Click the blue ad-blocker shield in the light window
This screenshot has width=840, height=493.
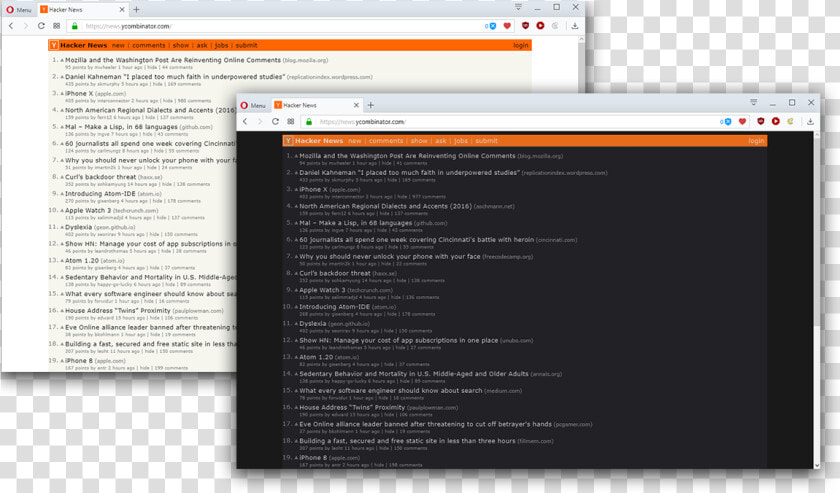click(x=491, y=26)
